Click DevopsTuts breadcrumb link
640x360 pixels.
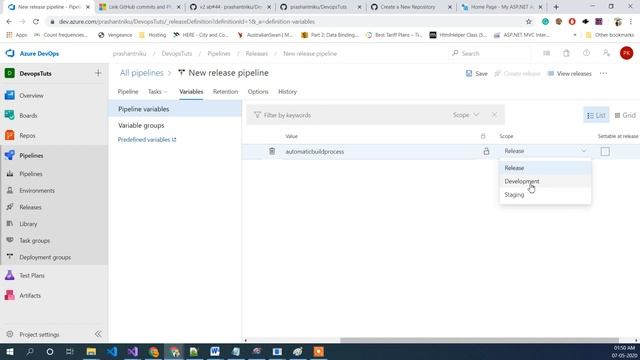pyautogui.click(x=176, y=53)
